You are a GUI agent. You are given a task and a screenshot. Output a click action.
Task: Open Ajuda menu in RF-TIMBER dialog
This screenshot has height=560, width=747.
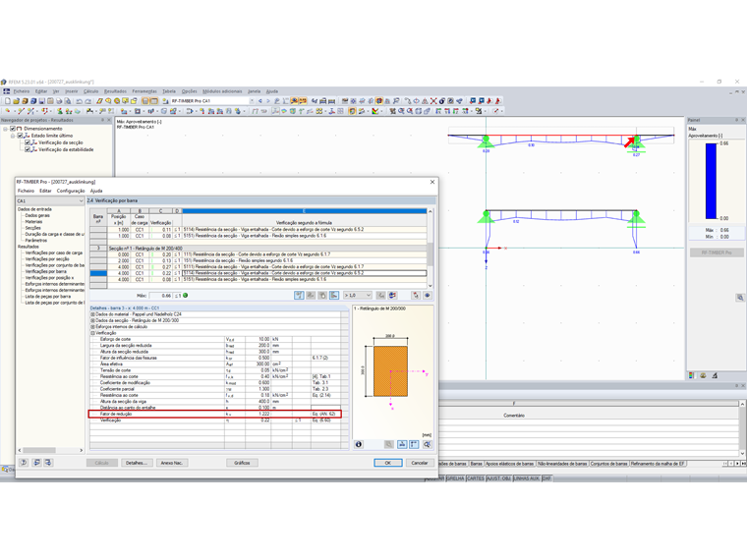(96, 191)
